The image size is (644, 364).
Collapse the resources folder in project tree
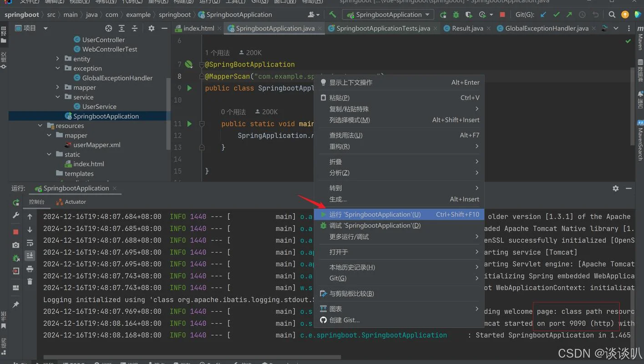40,126
